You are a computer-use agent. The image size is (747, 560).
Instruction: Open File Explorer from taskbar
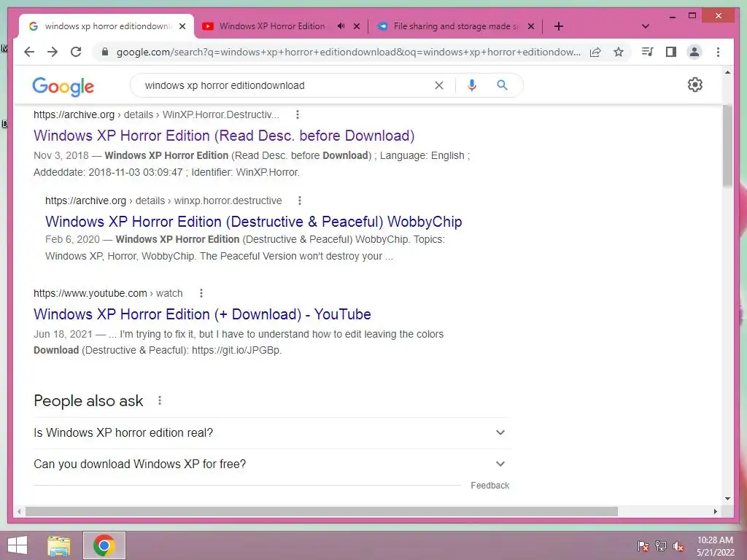59,545
